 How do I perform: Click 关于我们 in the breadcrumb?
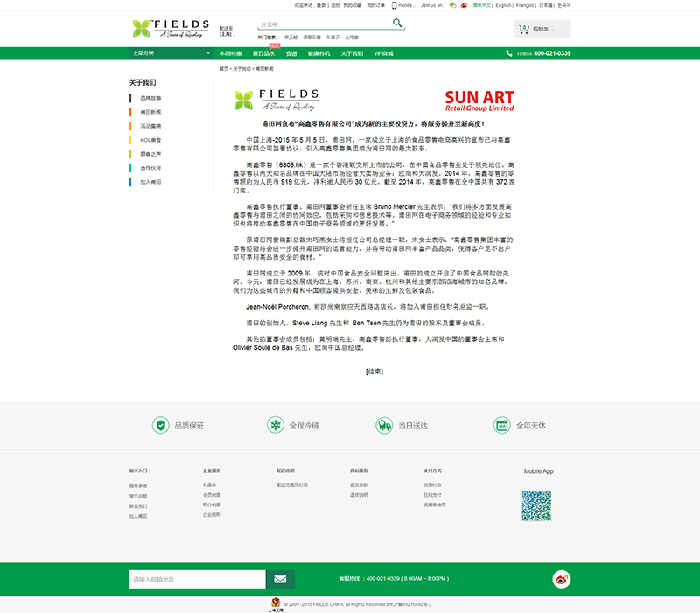click(x=242, y=69)
